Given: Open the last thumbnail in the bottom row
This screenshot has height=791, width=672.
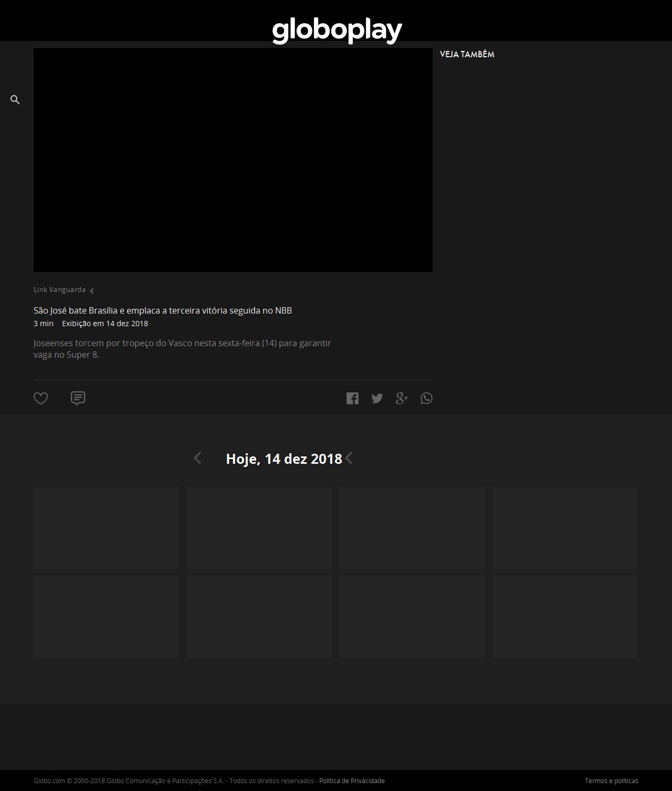Looking at the screenshot, I should tap(564, 616).
